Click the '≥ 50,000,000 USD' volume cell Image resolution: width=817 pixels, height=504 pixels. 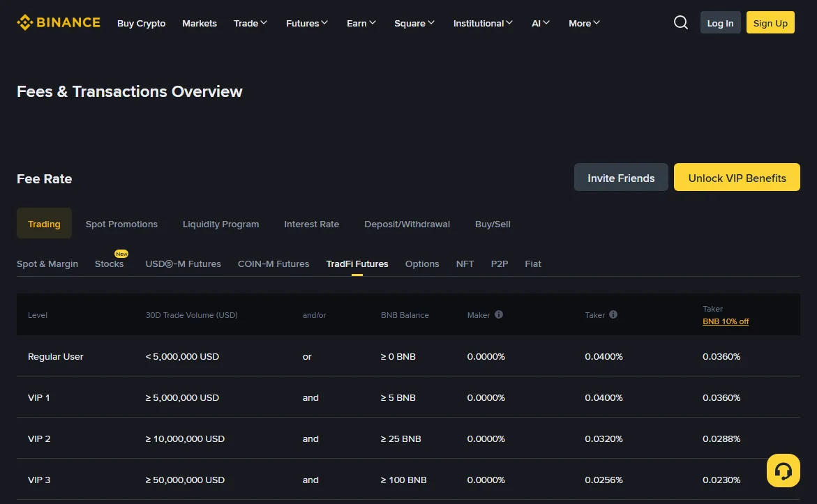(185, 480)
